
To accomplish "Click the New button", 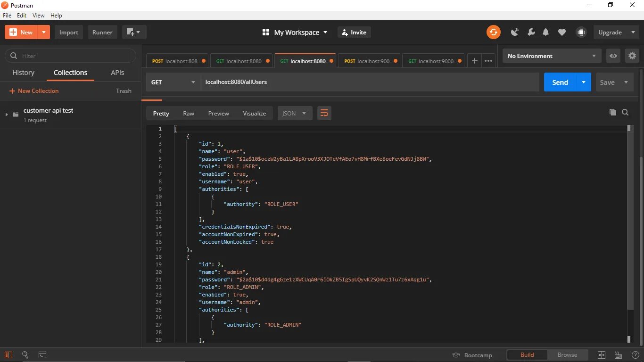I will click(x=22, y=32).
